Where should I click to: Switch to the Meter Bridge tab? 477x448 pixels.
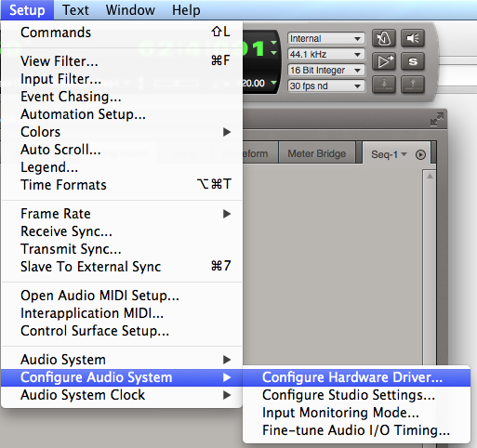[317, 153]
